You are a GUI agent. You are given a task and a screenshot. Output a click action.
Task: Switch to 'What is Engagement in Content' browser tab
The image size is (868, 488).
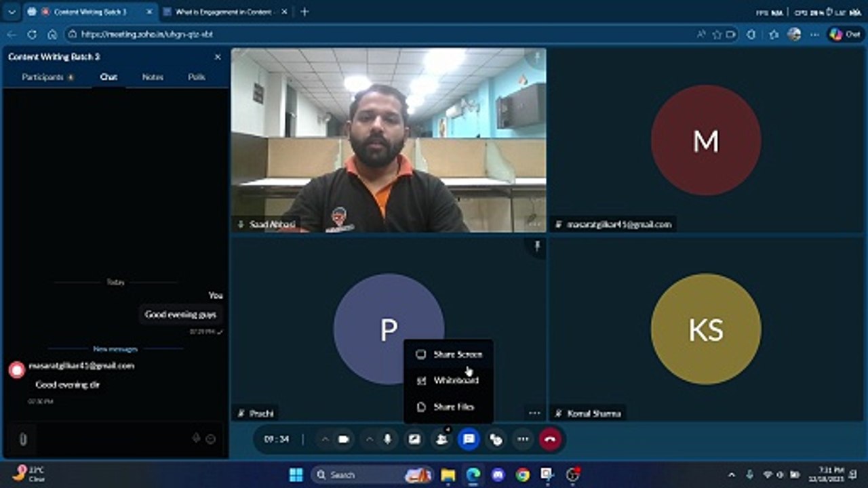(x=223, y=12)
